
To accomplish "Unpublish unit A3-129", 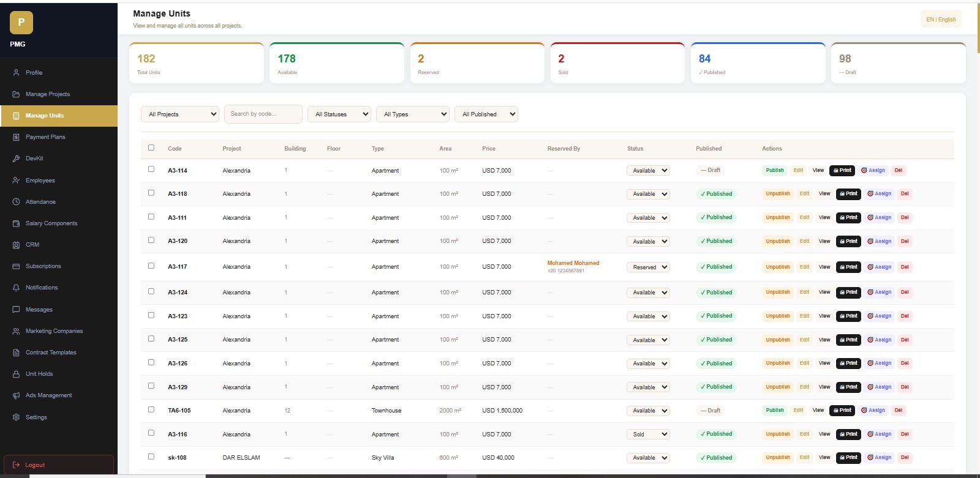I will click(778, 387).
